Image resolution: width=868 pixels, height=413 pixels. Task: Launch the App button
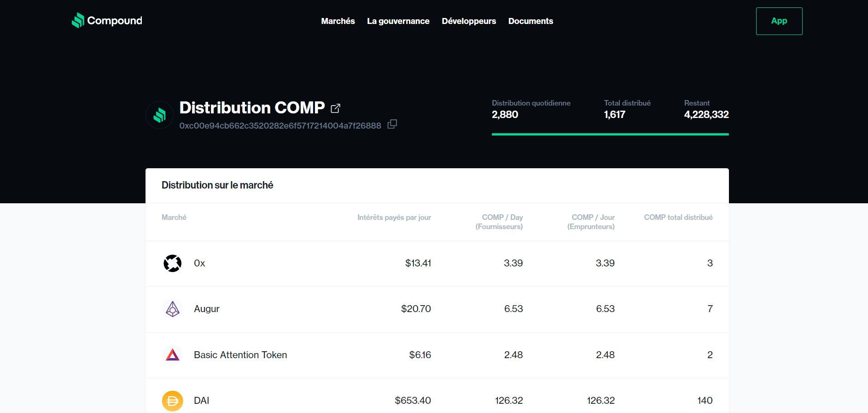click(779, 21)
